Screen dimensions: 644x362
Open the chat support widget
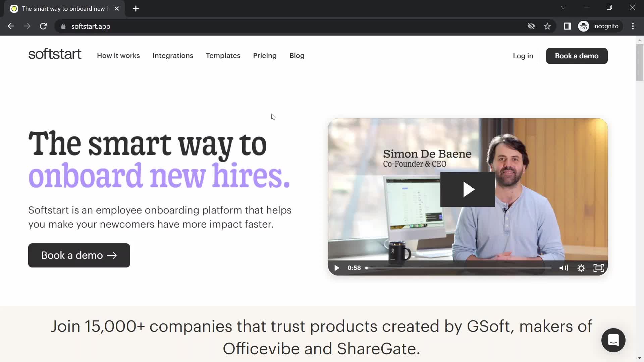tap(613, 340)
